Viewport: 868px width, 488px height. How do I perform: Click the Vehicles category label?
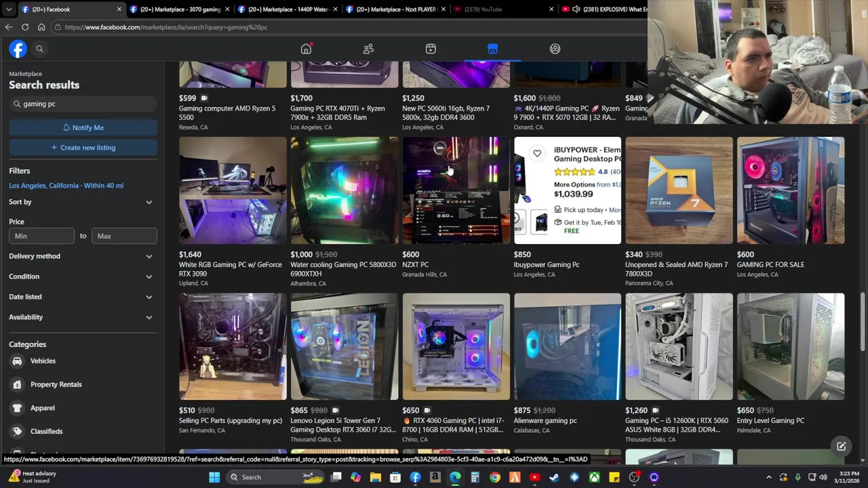[x=43, y=361]
